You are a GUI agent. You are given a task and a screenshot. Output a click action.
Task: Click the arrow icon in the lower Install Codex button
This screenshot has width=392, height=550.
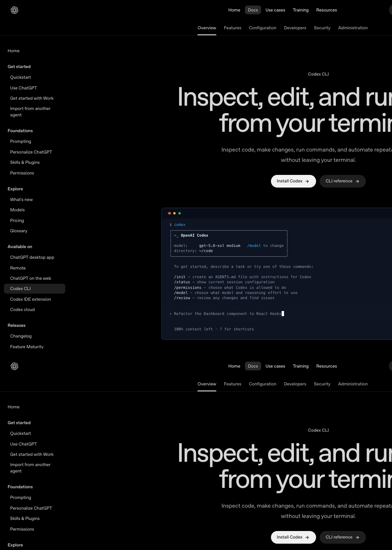tap(307, 537)
